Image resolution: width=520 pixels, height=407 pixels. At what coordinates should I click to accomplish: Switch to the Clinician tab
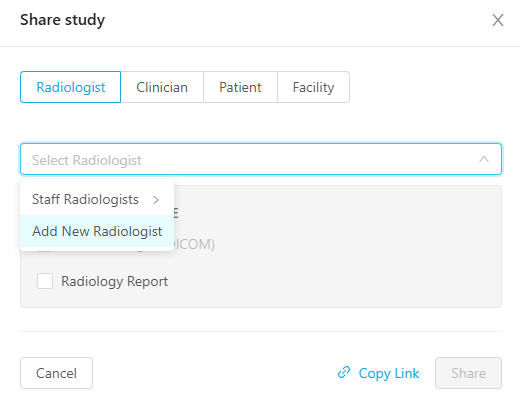162,87
